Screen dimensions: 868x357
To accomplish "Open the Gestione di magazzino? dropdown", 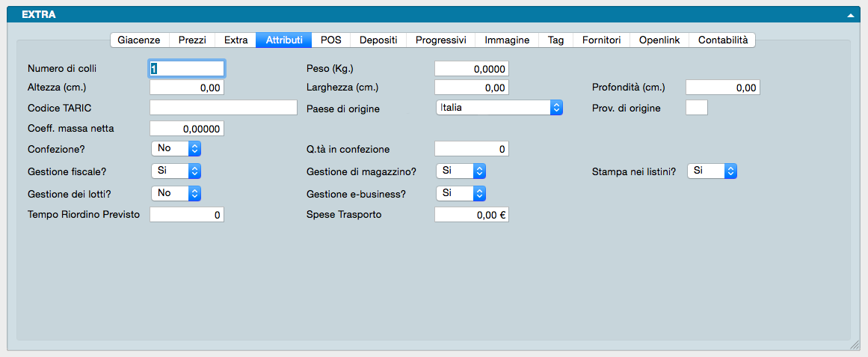I will coord(461,171).
